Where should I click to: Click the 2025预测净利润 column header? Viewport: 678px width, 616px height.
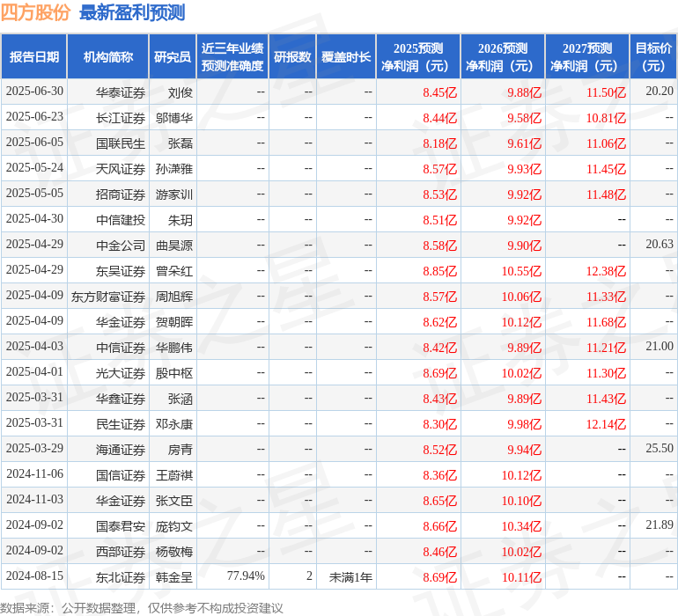pos(418,56)
